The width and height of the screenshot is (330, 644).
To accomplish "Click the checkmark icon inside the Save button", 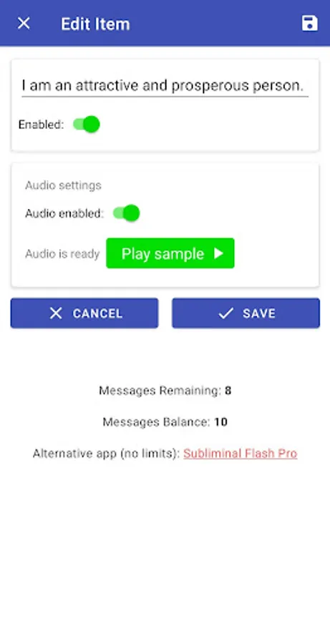I will (225, 313).
